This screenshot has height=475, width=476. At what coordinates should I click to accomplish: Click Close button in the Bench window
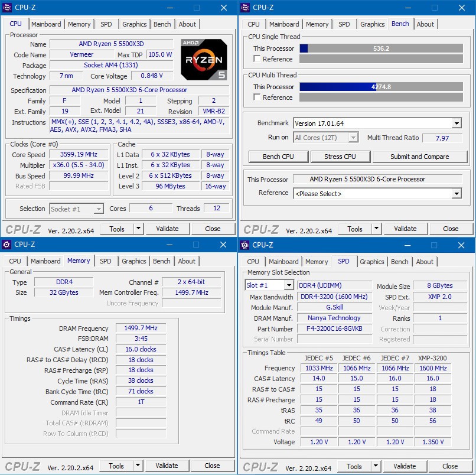pyautogui.click(x=451, y=229)
